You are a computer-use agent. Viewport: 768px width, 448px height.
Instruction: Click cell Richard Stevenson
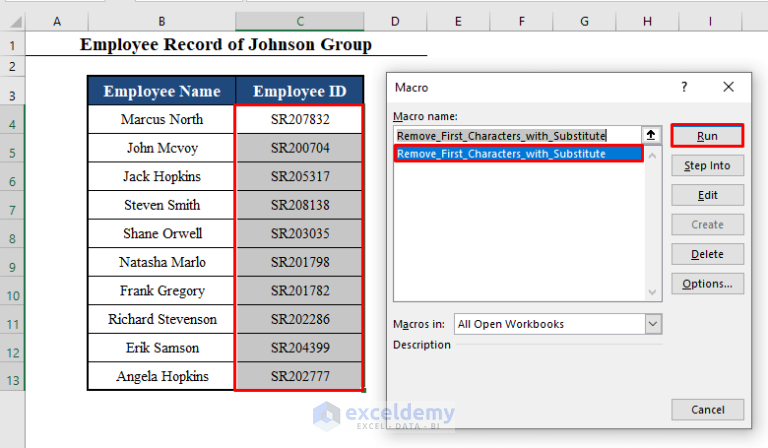click(162, 319)
